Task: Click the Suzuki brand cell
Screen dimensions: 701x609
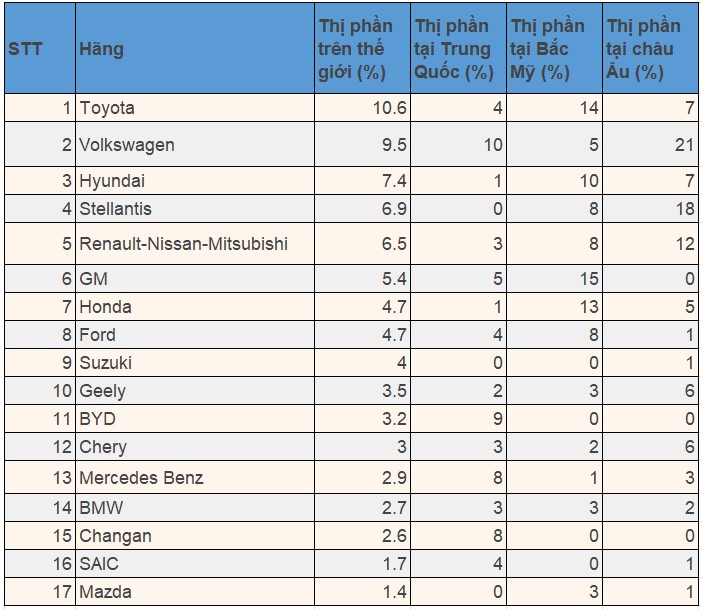Action: coord(195,363)
